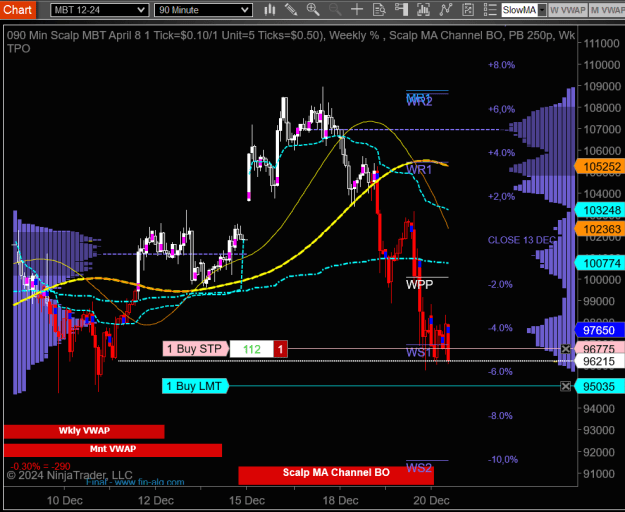Click the zoom out magnifier icon
The height and width of the screenshot is (512, 625).
[335, 10]
